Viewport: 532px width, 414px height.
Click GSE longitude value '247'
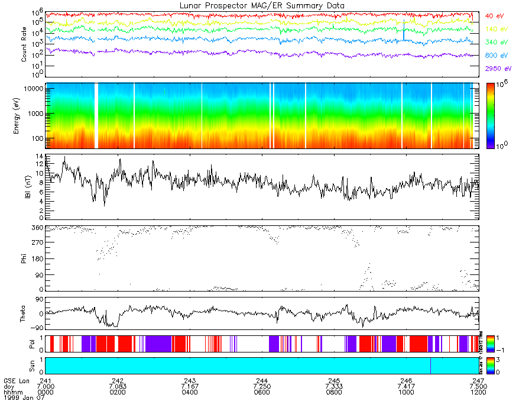pos(478,381)
